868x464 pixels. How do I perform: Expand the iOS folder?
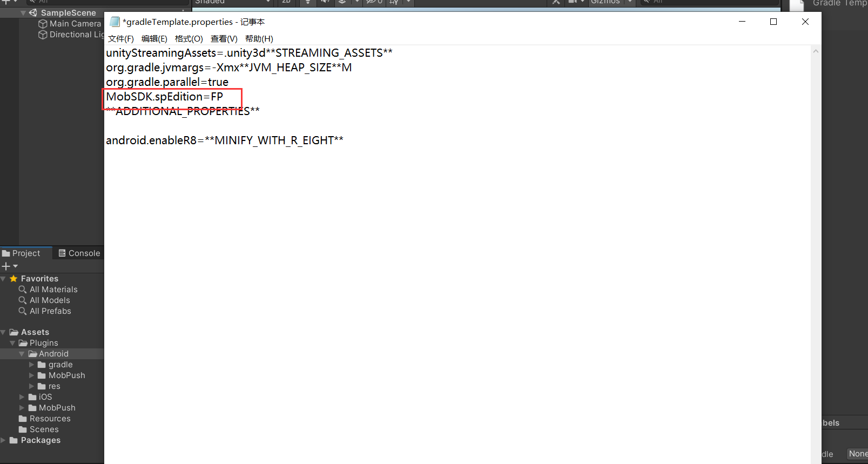22,397
